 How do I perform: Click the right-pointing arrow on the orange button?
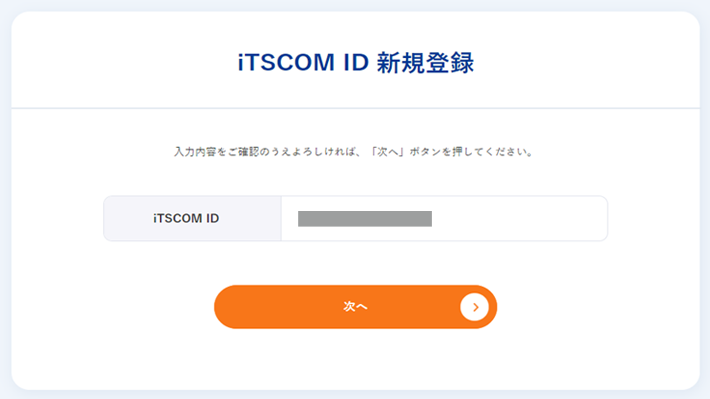click(x=475, y=307)
